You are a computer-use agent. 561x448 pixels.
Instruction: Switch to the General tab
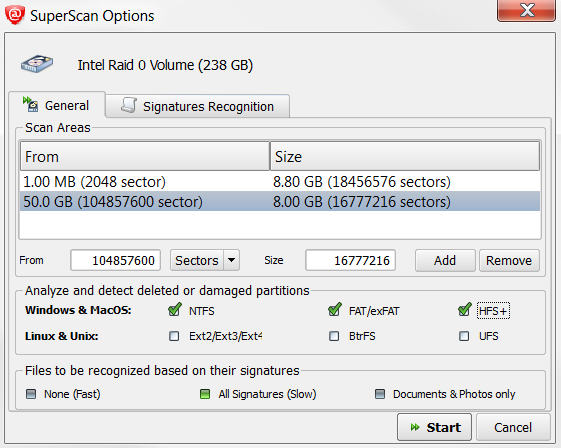pyautogui.click(x=57, y=105)
